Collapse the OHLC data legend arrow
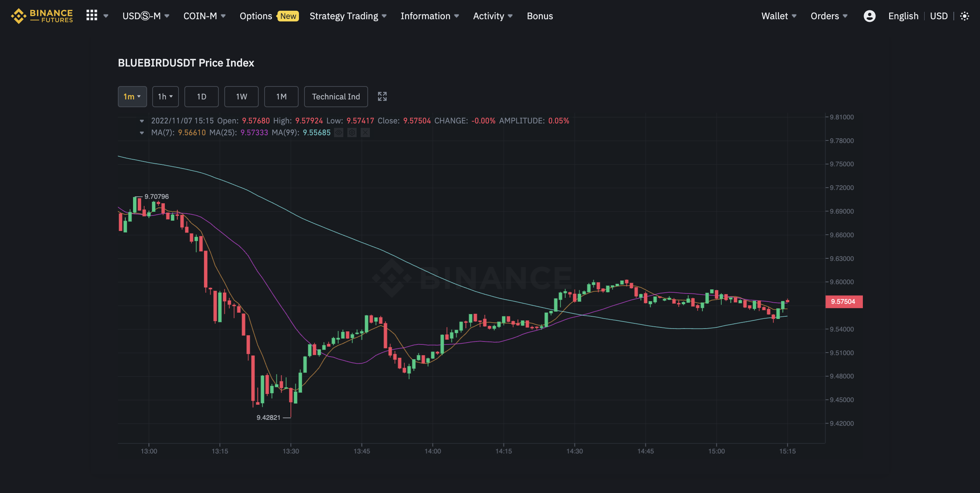Screen dimensions: 980x493 (x=142, y=121)
